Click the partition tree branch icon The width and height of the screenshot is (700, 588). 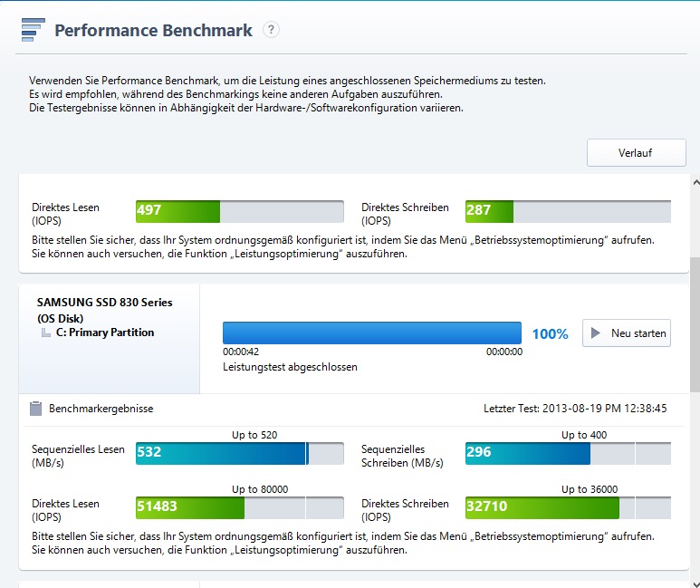coord(45,333)
